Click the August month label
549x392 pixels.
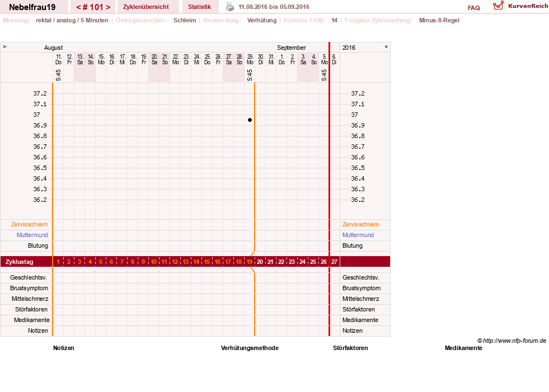(x=53, y=48)
